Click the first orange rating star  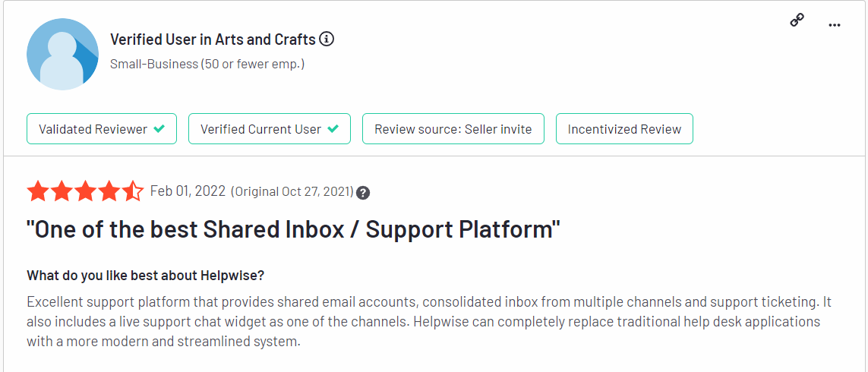click(x=36, y=191)
